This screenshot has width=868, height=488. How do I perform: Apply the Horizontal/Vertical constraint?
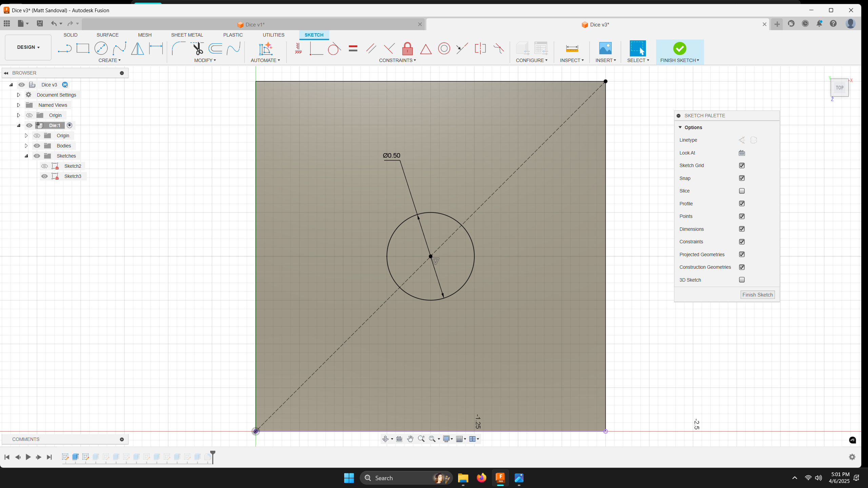(x=298, y=48)
